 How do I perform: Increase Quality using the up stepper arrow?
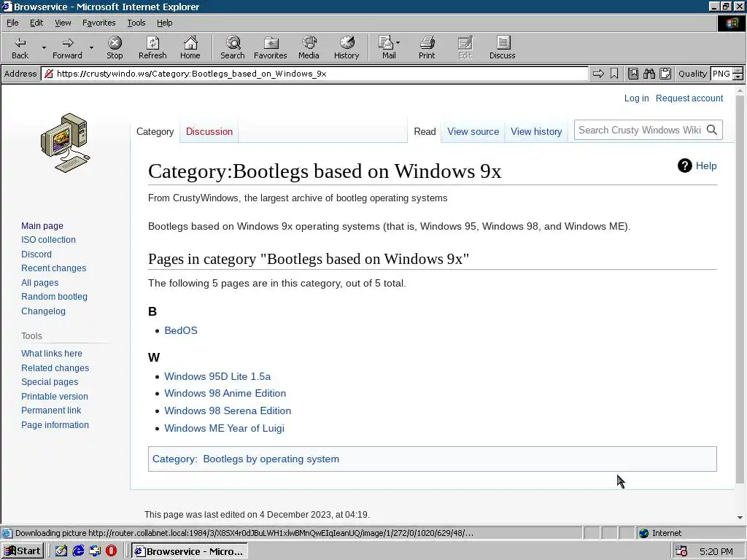tap(738, 71)
